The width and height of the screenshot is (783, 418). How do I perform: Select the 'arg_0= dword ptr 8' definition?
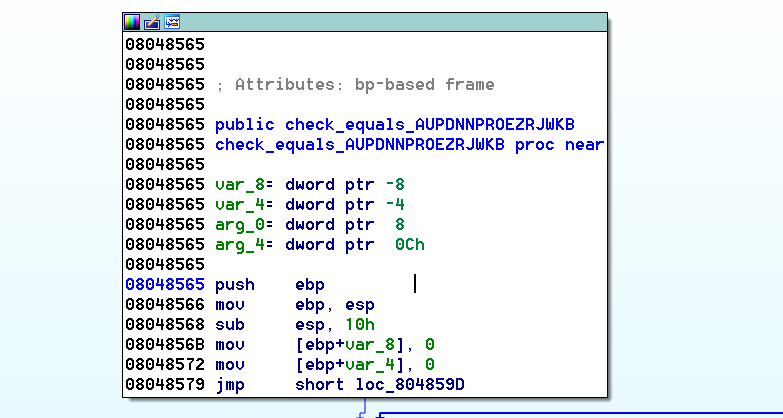[x=310, y=225]
